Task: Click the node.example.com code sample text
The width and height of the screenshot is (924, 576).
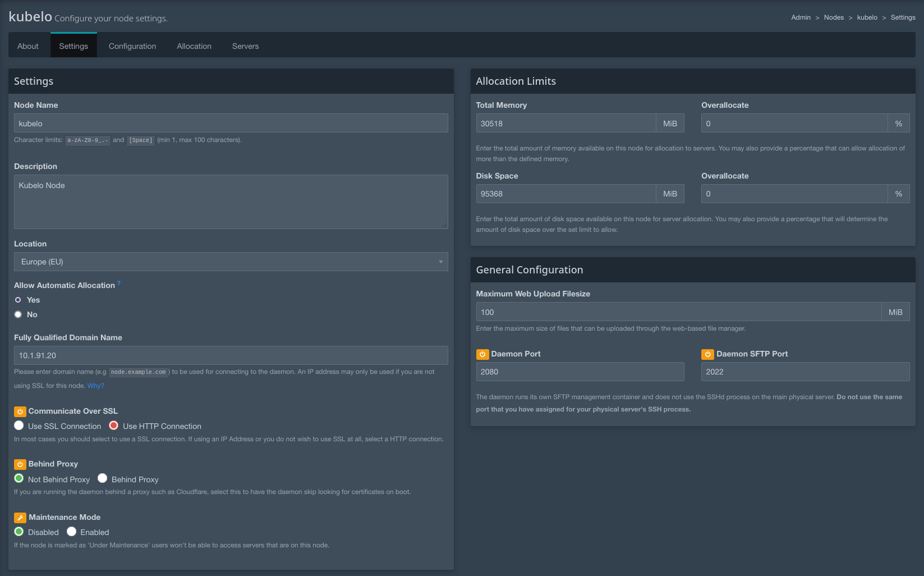Action: tap(138, 372)
